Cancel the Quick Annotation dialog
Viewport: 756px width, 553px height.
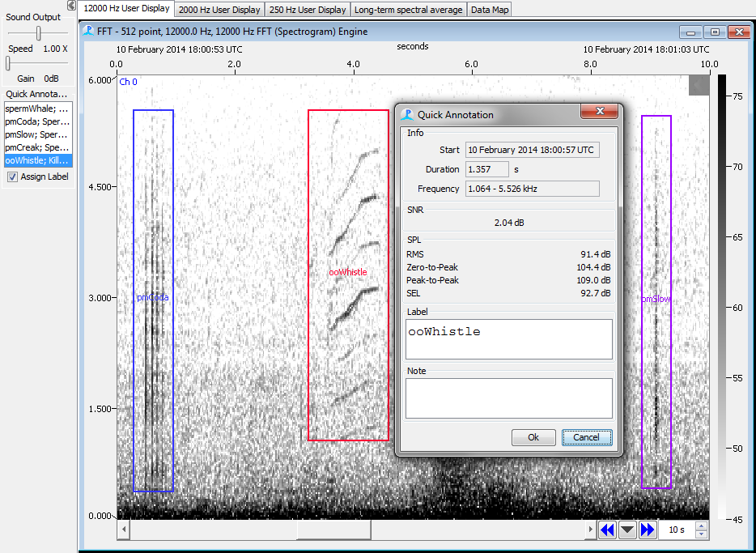[x=586, y=437]
